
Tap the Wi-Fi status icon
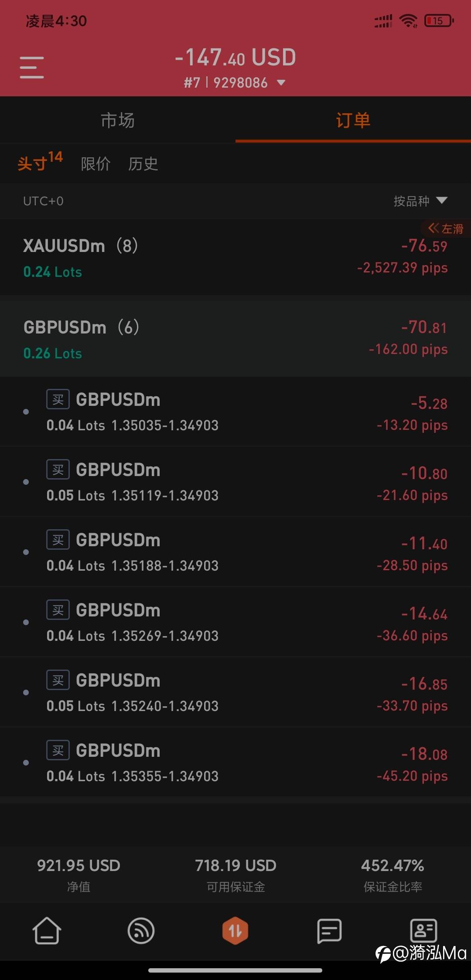point(409,20)
